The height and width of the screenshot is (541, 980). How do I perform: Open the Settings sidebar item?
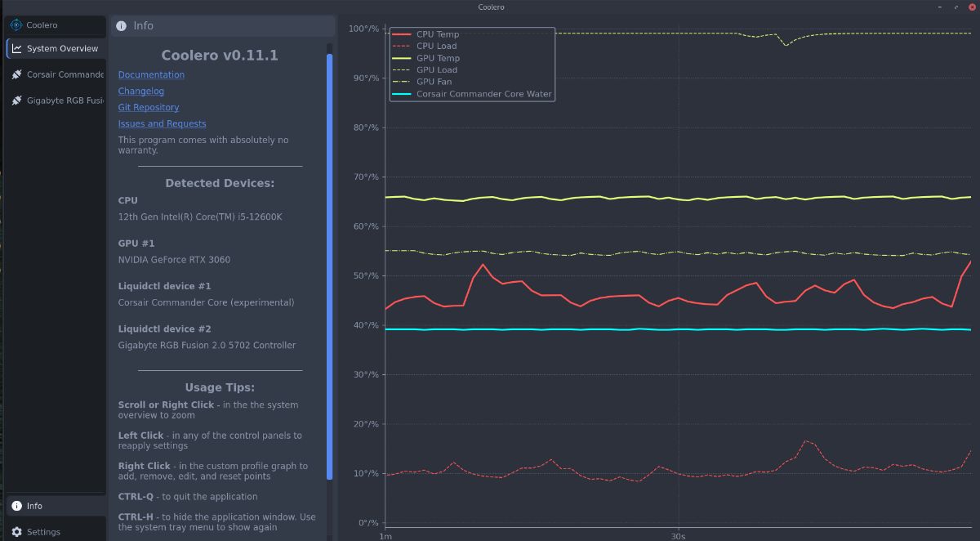(x=56, y=531)
